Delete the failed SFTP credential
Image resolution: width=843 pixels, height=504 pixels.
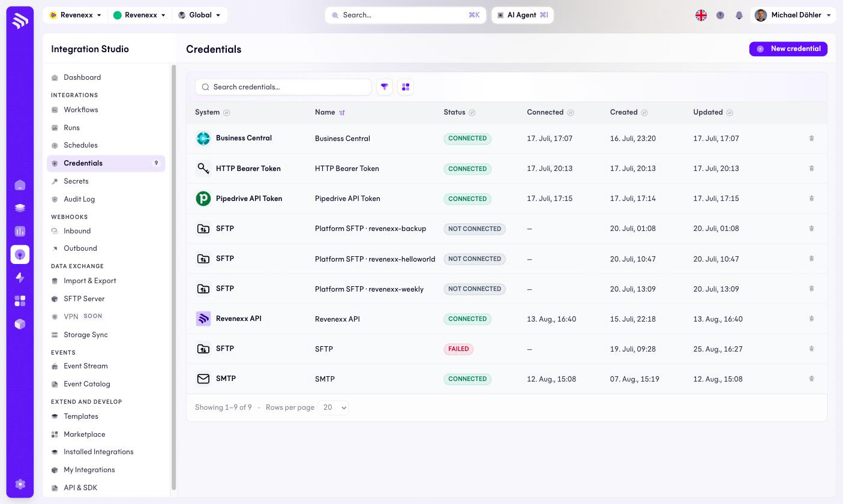811,349
